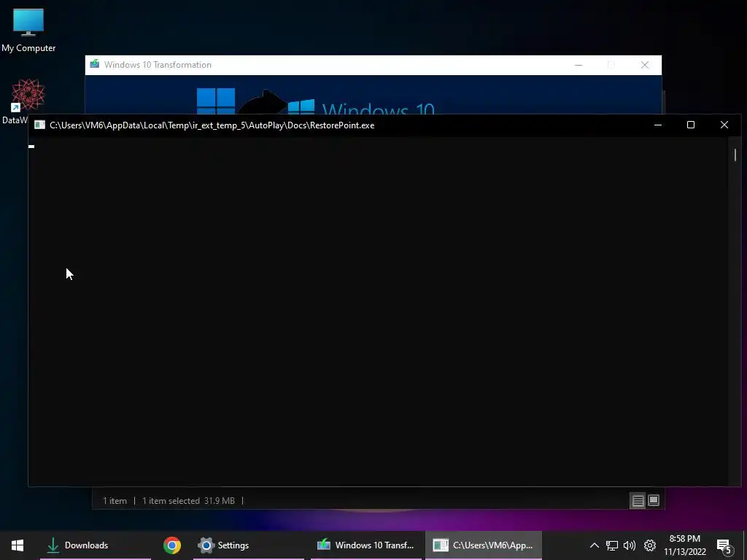Open My Computer desktop icon
747x560 pixels.
click(28, 29)
